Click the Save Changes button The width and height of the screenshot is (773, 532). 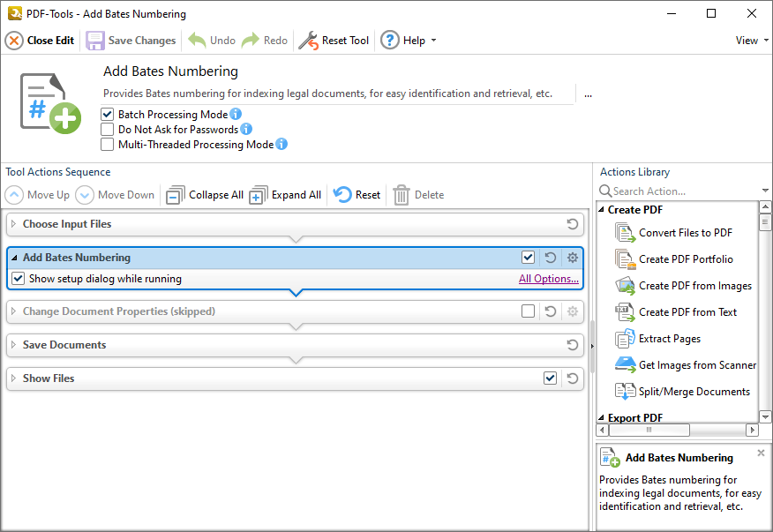[x=131, y=40]
